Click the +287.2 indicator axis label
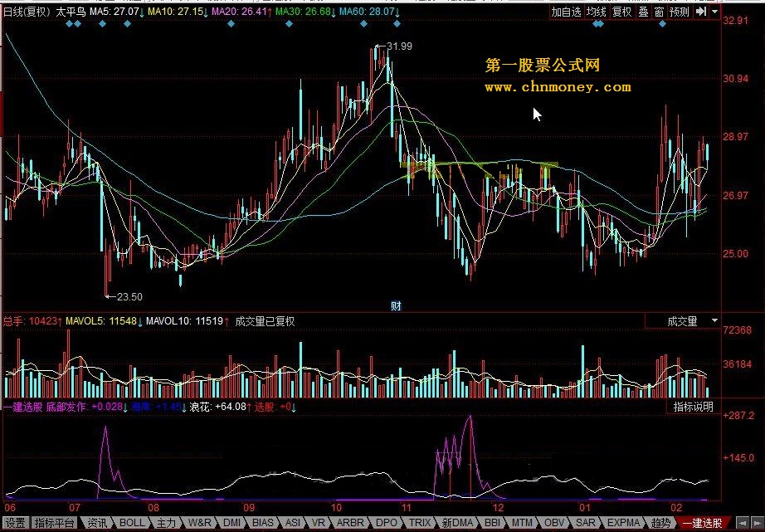Image resolution: width=765 pixels, height=532 pixels. point(738,415)
